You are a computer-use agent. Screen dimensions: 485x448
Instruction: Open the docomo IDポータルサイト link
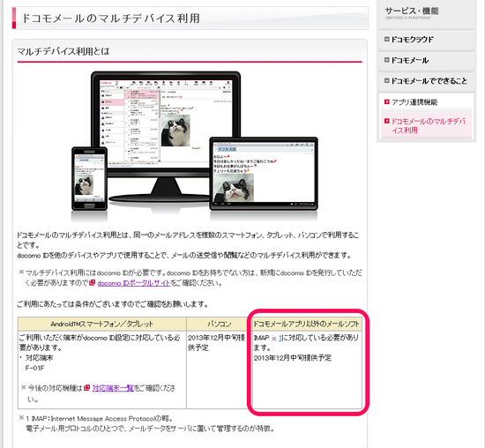tap(134, 283)
